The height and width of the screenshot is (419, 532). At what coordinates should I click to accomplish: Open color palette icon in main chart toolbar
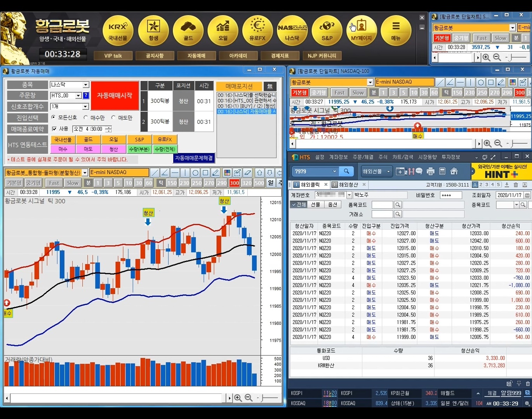point(228,173)
